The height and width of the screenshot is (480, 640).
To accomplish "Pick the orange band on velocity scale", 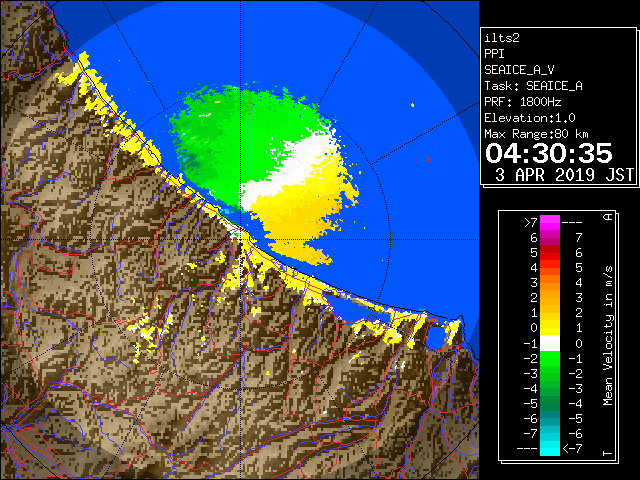I will 550,282.
